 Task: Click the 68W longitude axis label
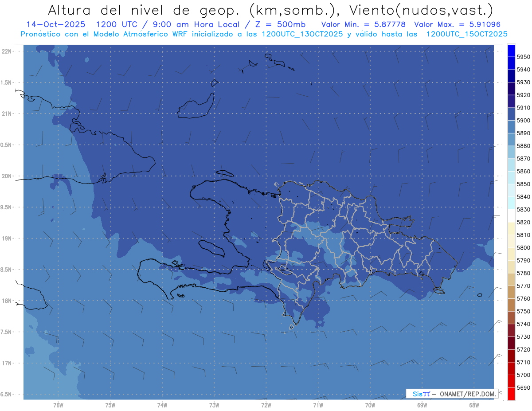tap(474, 405)
